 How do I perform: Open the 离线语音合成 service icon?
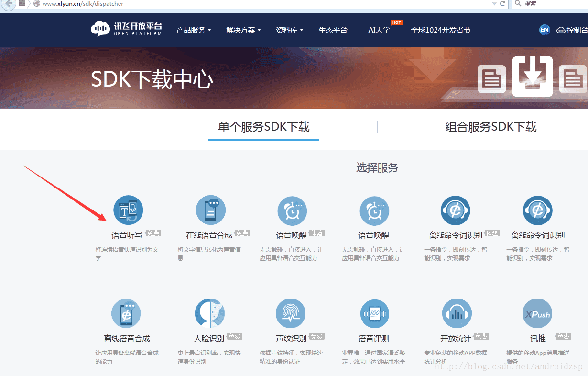[126, 314]
